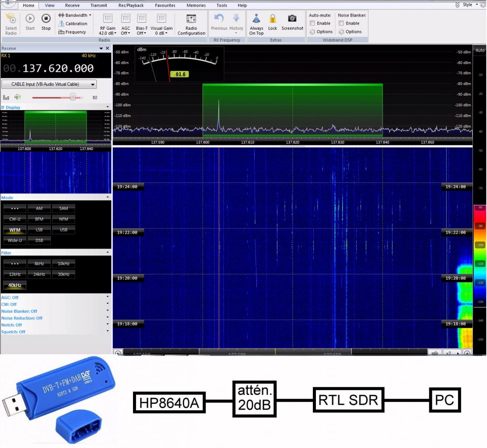Click the audio levels icon

tap(6, 97)
